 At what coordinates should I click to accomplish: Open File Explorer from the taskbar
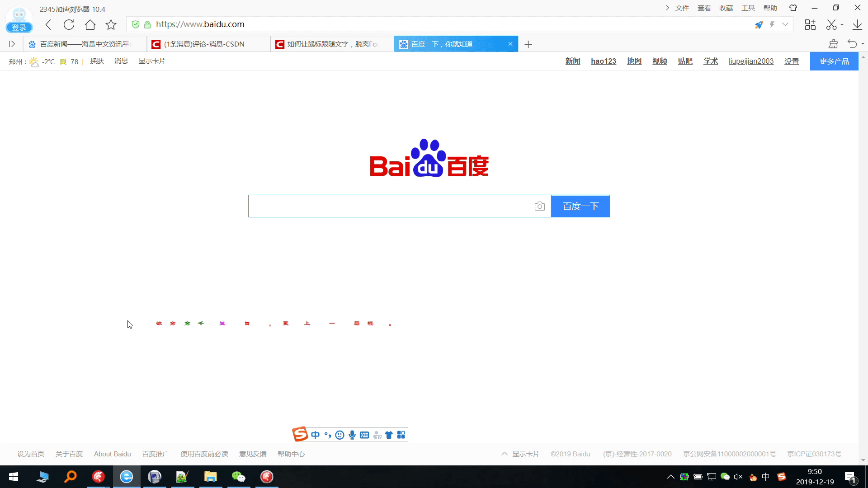210,477
